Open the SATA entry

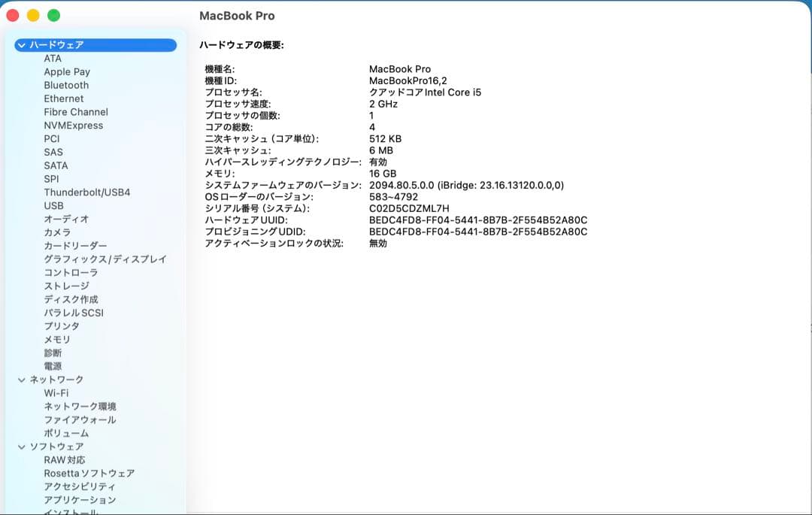click(x=56, y=165)
